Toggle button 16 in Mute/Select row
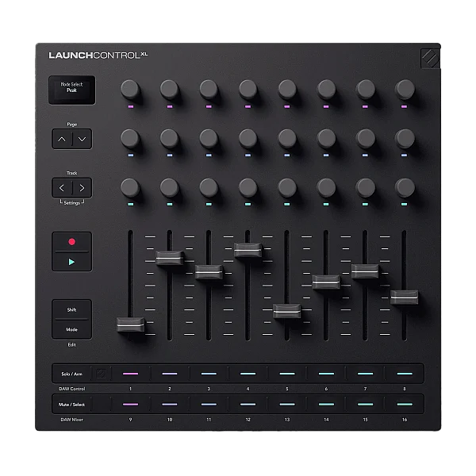476x476 pixels. tap(405, 405)
